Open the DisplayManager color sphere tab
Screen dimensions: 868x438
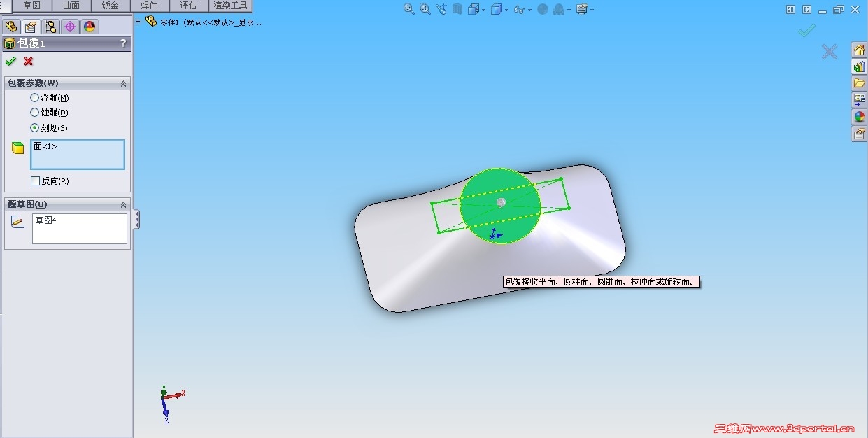(x=89, y=27)
